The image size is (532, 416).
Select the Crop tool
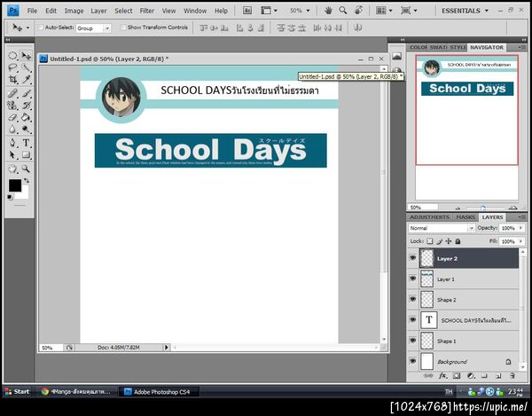[12, 80]
